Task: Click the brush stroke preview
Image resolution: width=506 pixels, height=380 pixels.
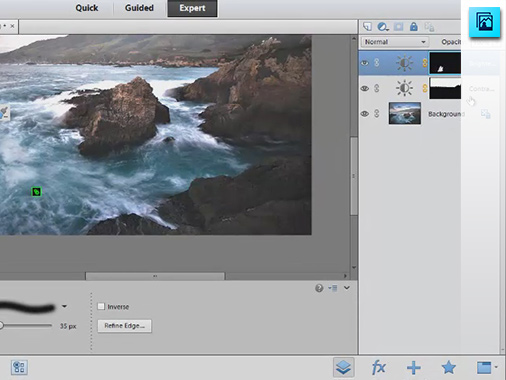Action: click(27, 308)
